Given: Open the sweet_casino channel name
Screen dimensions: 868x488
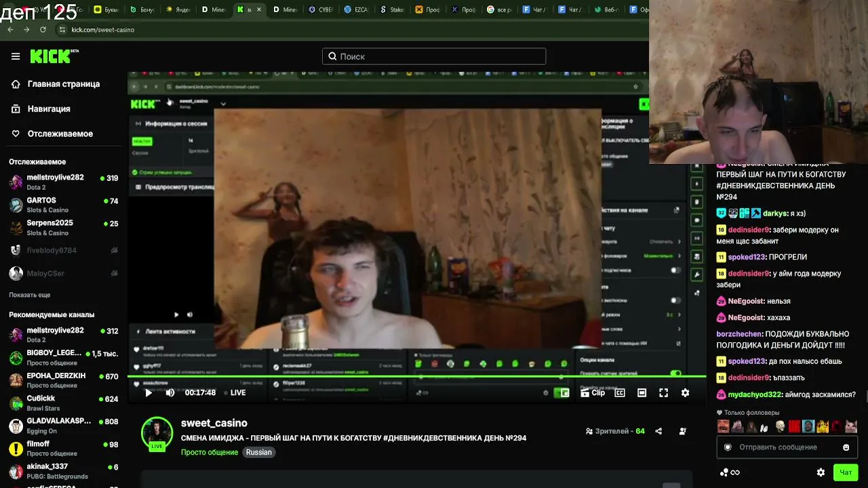Looking at the screenshot, I should pos(214,423).
